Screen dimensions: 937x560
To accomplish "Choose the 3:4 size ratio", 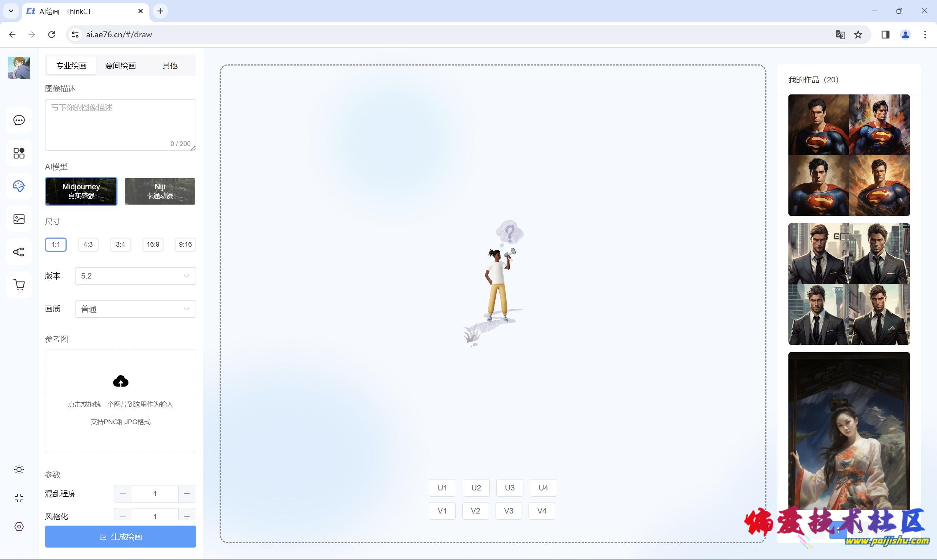I will pos(120,244).
